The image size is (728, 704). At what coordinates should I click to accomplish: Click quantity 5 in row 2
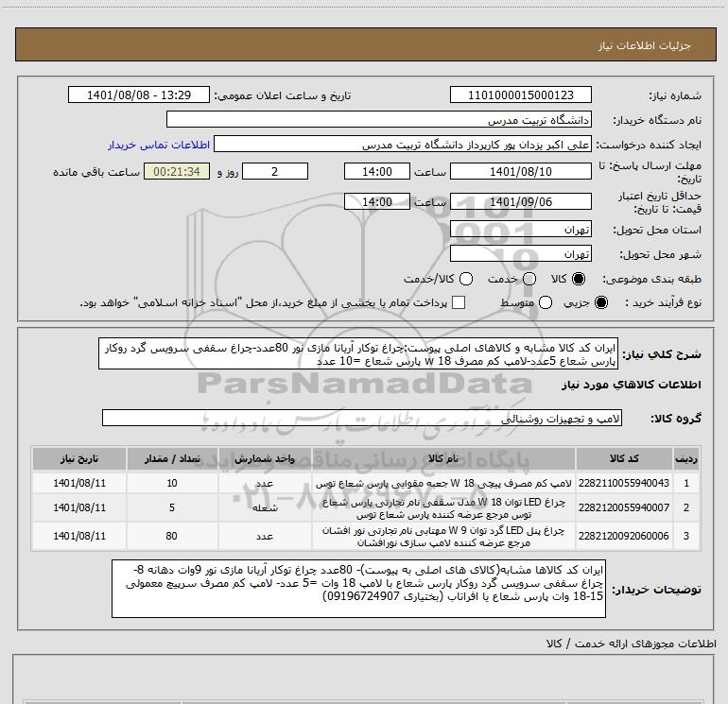pos(172,507)
